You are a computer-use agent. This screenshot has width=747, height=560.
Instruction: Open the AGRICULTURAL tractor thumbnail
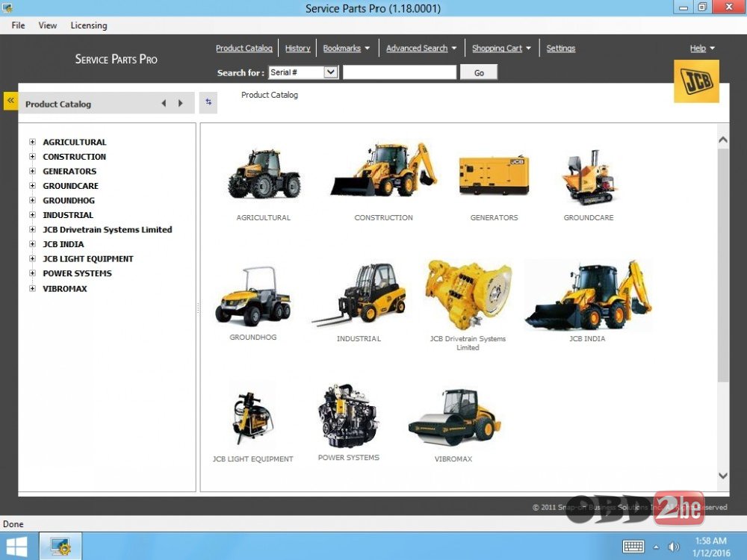click(264, 173)
